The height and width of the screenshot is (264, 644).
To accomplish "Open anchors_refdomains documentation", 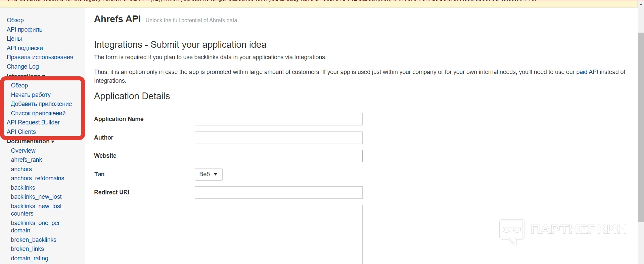I will pyautogui.click(x=38, y=178).
